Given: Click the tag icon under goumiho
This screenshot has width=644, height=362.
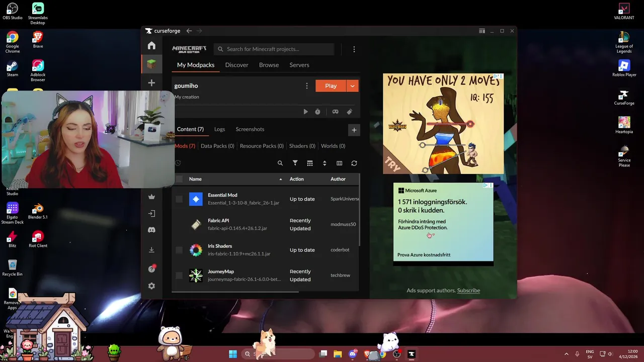Looking at the screenshot, I should click(350, 112).
